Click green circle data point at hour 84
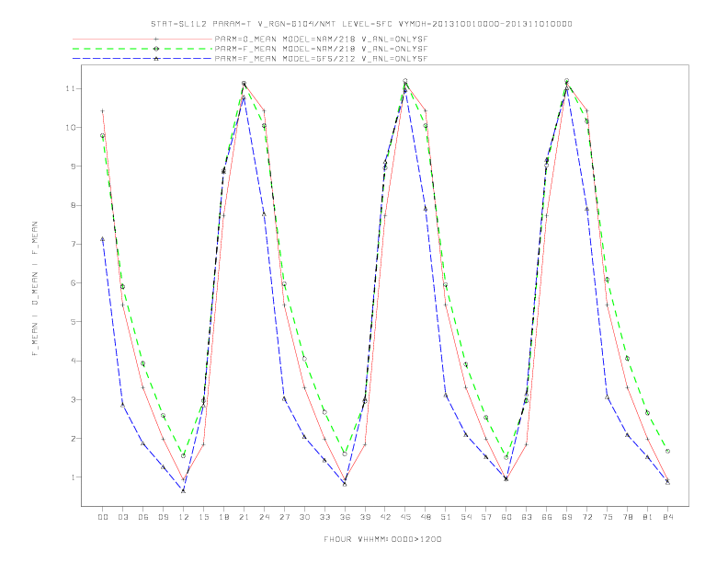 pos(667,451)
